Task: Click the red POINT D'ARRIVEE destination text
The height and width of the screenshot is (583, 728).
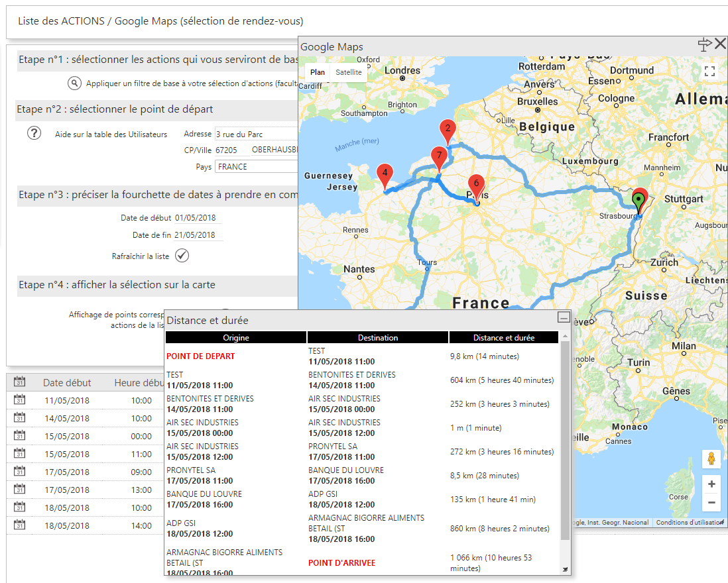Action: (341, 562)
